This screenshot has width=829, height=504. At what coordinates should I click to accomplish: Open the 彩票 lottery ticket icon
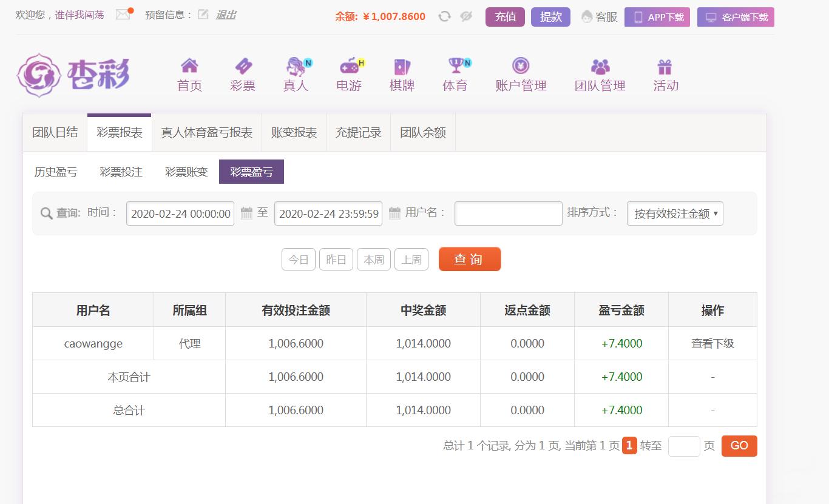coord(243,66)
